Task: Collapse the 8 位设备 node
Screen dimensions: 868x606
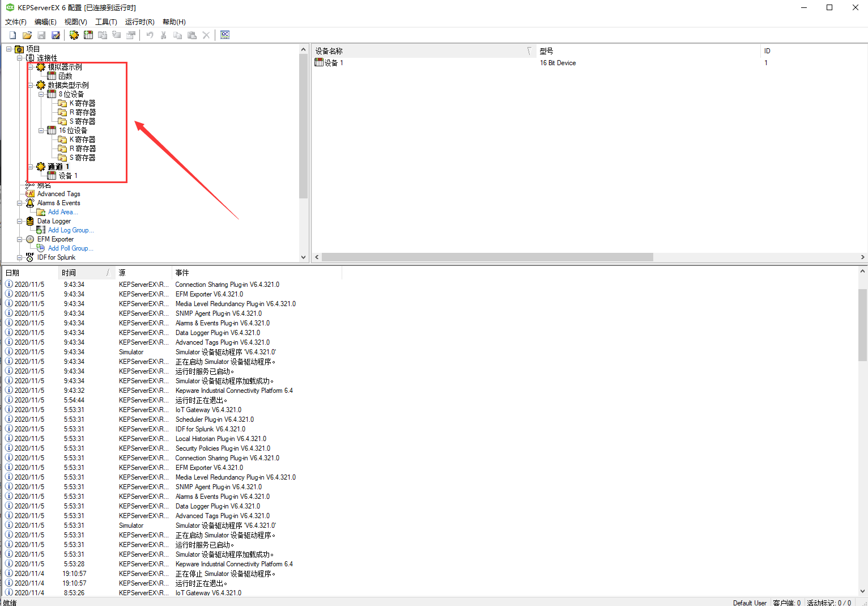Action: (x=41, y=94)
